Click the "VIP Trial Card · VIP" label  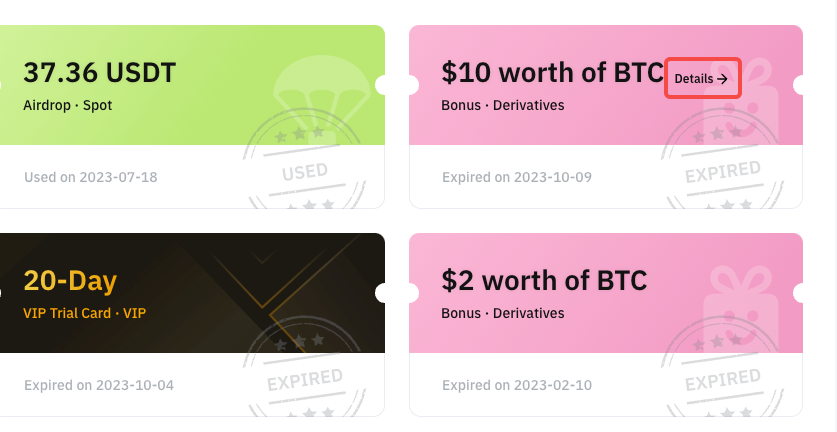point(85,313)
